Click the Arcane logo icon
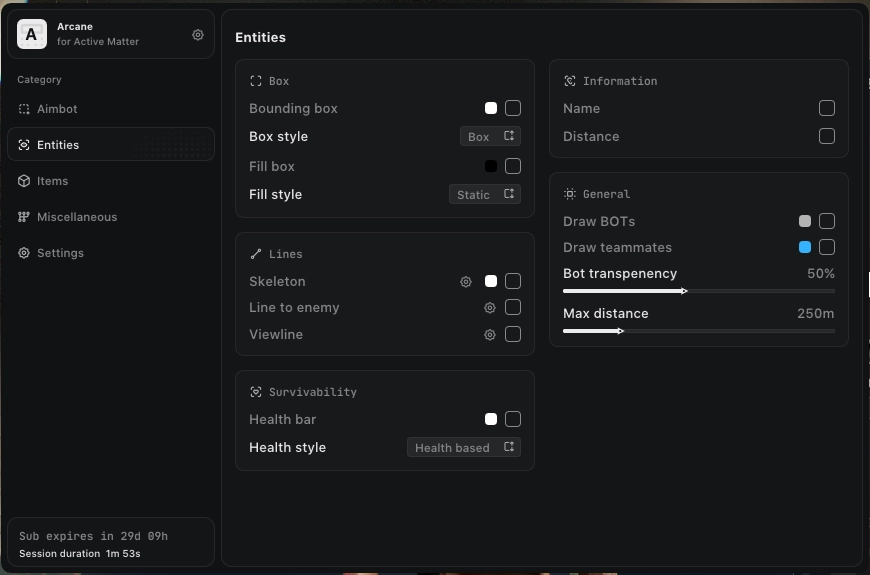Image resolution: width=870 pixels, height=575 pixels. 32,35
